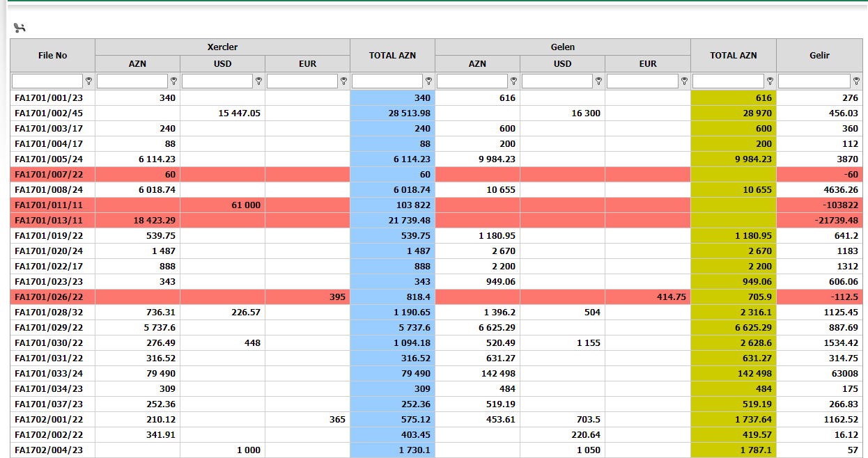Screen dimensions: 868x458
Task: Click the Gelir column header
Action: 819,55
